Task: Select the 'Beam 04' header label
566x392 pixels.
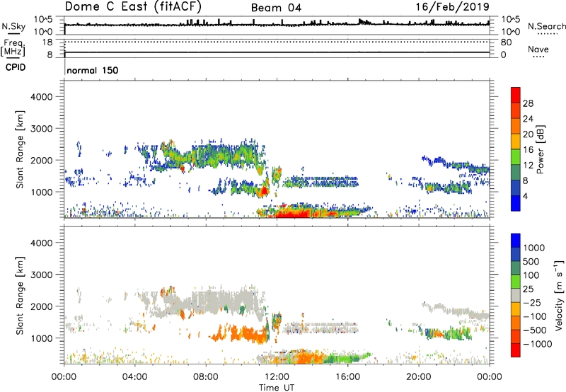Action: (x=276, y=8)
